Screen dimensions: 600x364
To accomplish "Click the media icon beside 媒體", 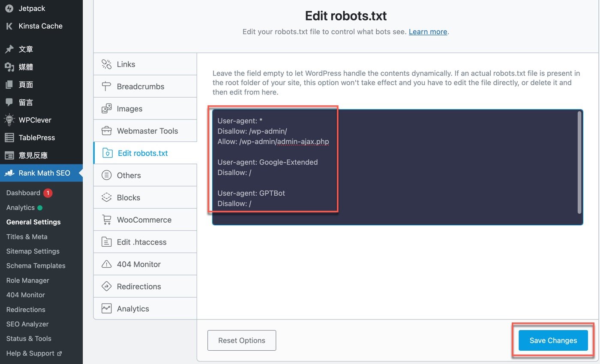I will click(x=9, y=67).
